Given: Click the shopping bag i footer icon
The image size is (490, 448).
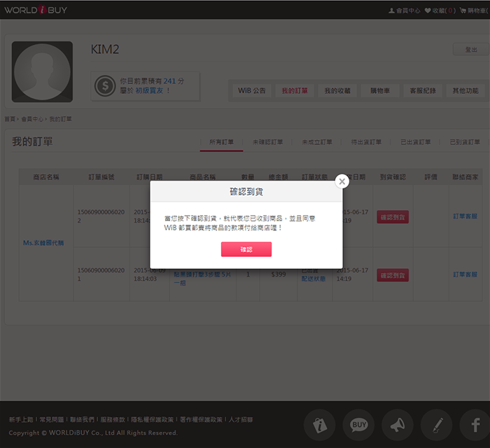Looking at the screenshot, I should pos(320,425).
